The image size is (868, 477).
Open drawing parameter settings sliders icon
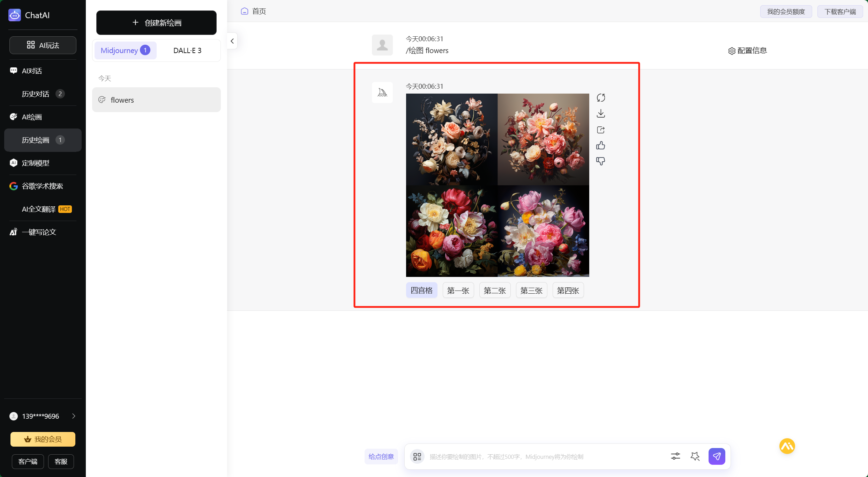pos(675,456)
